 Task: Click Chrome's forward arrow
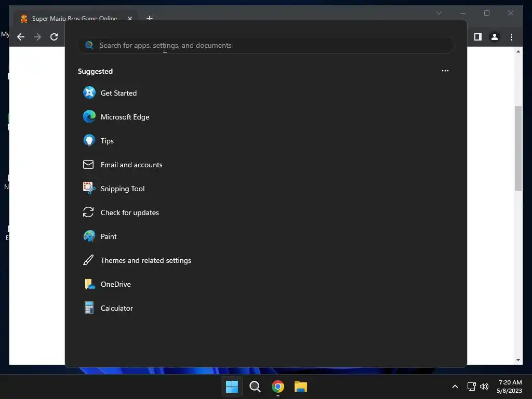pos(37,37)
